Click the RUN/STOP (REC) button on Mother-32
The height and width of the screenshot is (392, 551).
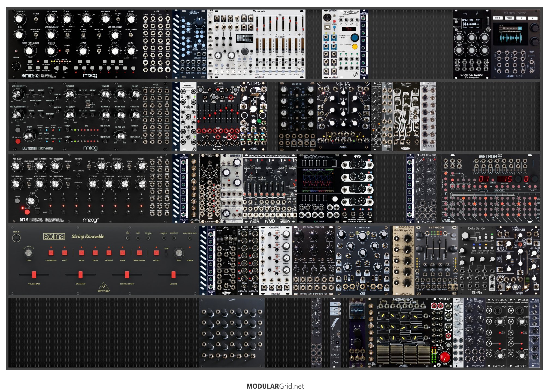click(46, 68)
